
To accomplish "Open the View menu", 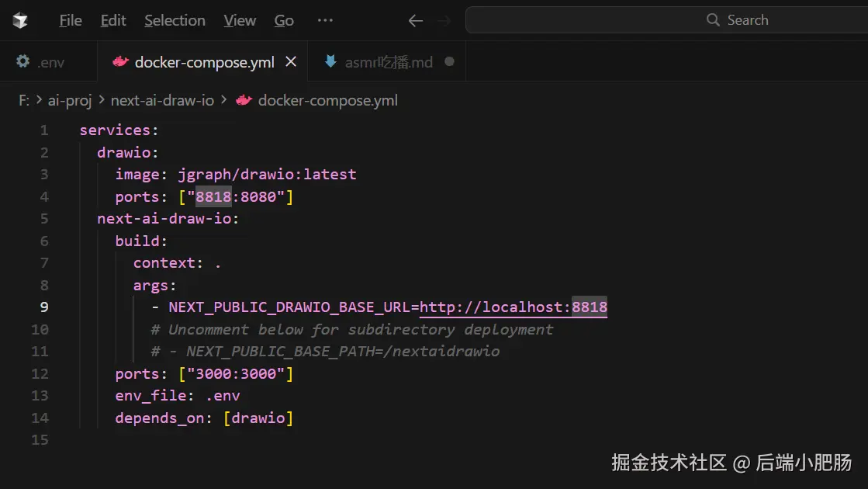I will 240,20.
